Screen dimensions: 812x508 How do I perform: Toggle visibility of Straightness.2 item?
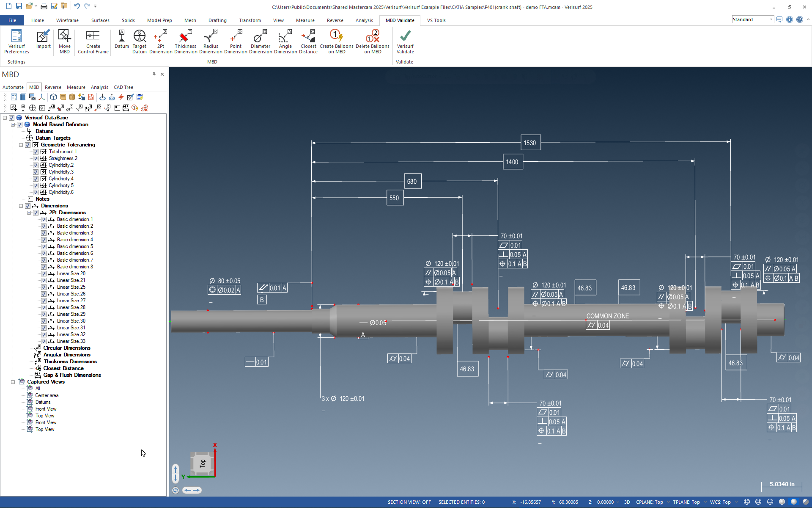tap(36, 158)
